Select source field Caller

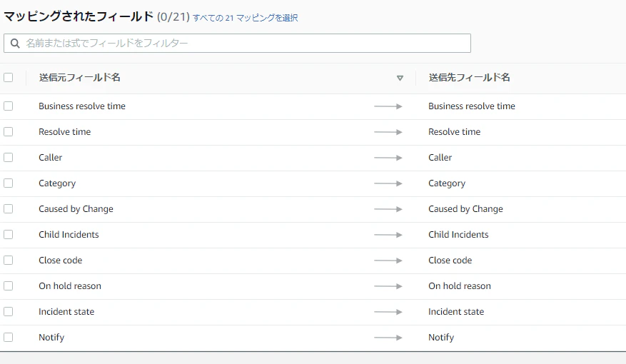tap(50, 157)
